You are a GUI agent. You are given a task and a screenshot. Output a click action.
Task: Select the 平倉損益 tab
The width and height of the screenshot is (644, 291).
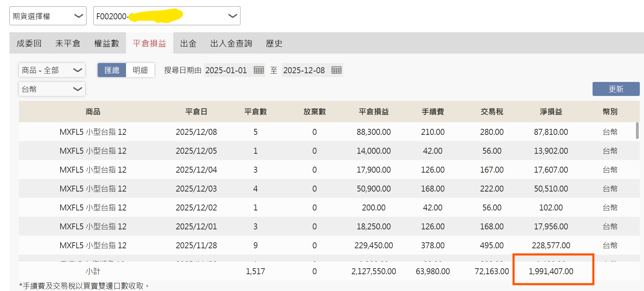click(x=149, y=43)
